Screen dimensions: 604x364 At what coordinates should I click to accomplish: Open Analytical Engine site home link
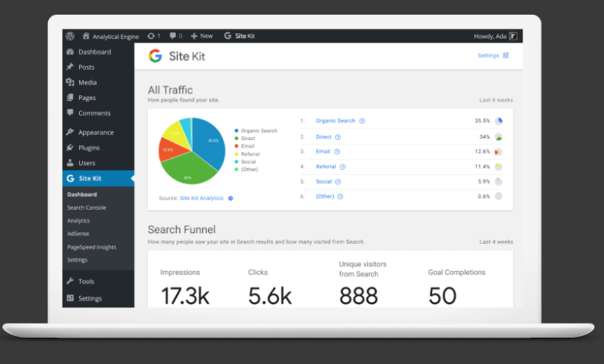click(110, 36)
